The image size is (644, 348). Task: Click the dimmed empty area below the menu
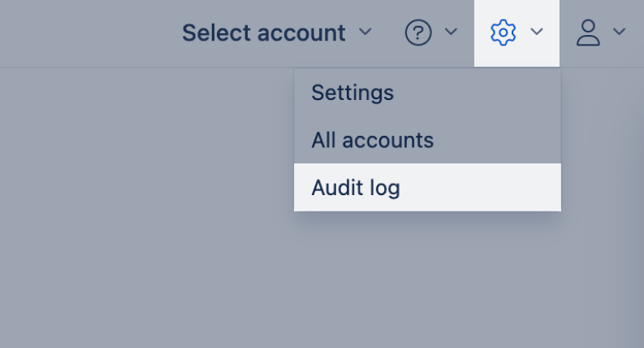click(x=325, y=285)
